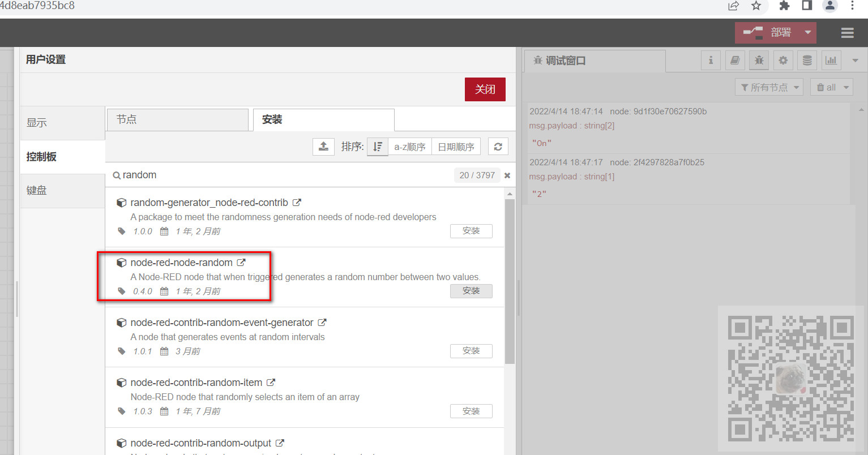Click the module list scroll up arrow
Image resolution: width=868 pixels, height=455 pixels.
pos(510,194)
